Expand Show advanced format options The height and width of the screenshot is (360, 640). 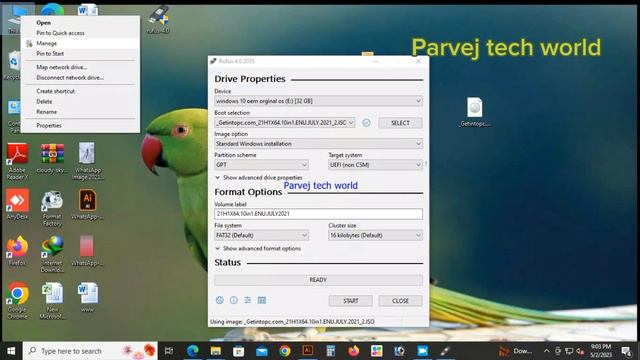coord(258,248)
